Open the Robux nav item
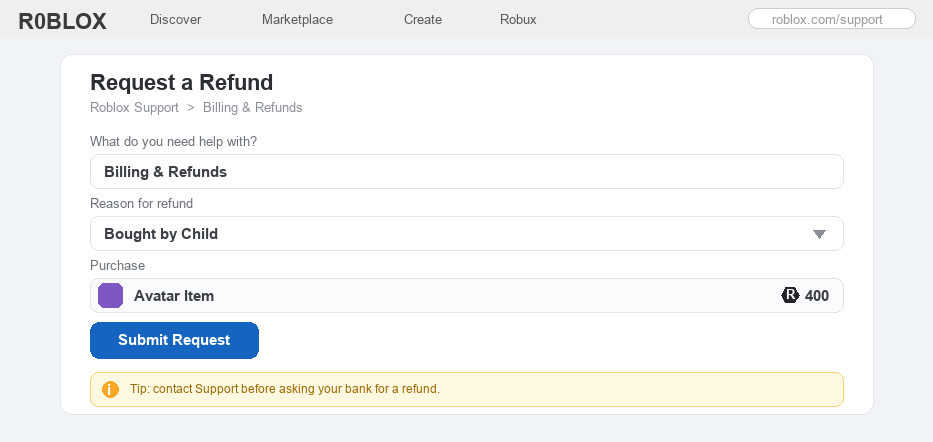 (x=518, y=20)
